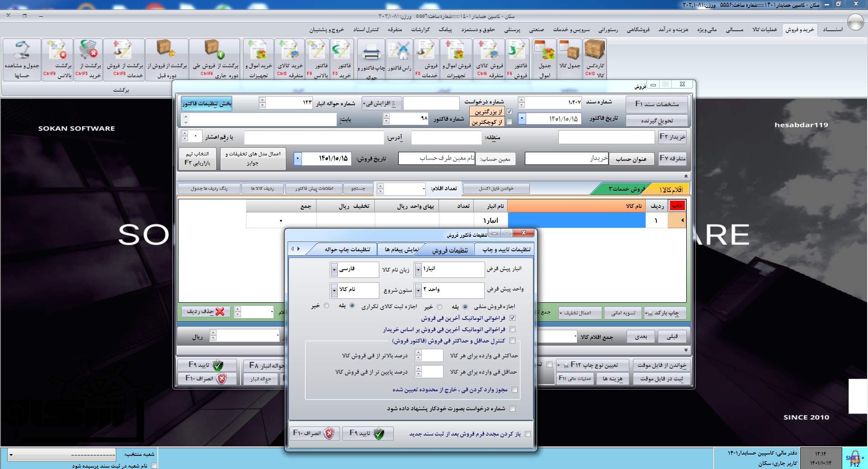This screenshot has height=469, width=868.
Task: Click the row colors (رنگ ردیف ها جدول) button
Action: pos(209,188)
